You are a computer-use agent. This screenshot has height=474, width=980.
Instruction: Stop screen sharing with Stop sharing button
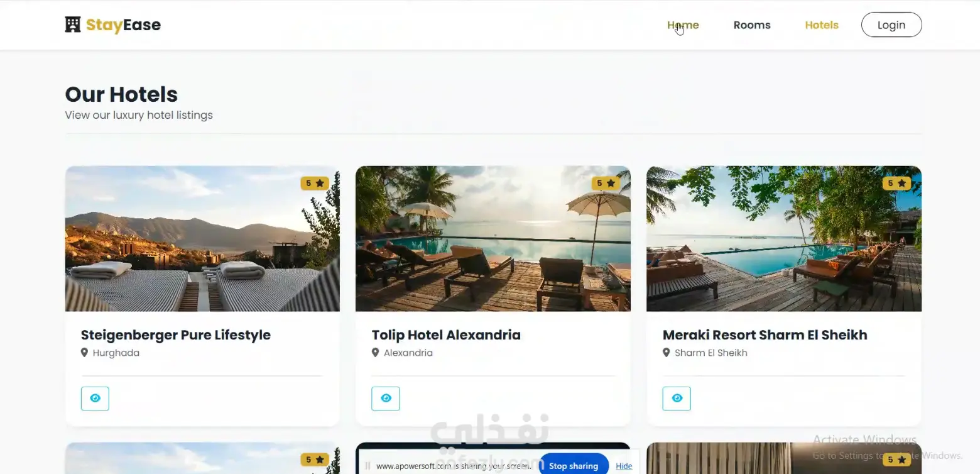coord(574,466)
